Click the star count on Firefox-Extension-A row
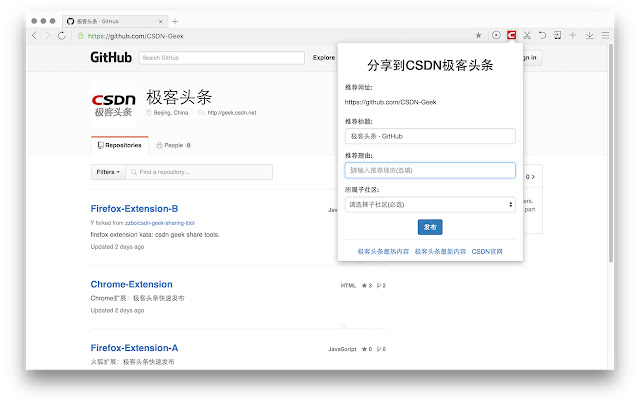This screenshot has height=400, width=640. [x=367, y=349]
